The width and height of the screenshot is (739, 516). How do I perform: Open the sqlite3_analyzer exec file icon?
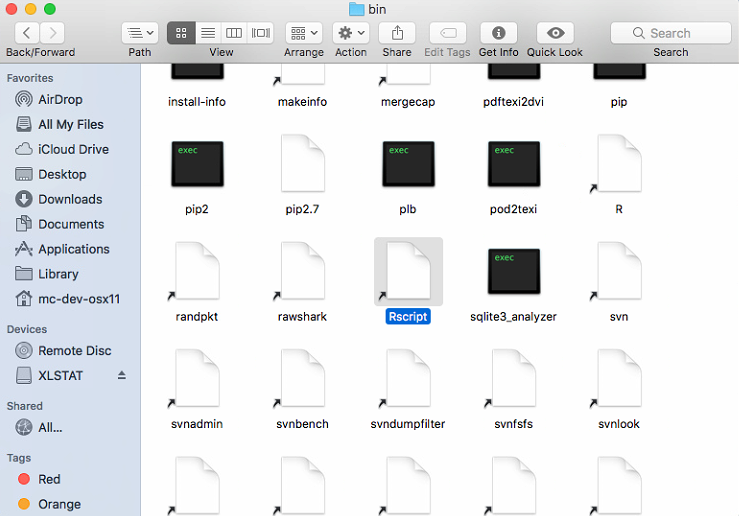coord(514,271)
